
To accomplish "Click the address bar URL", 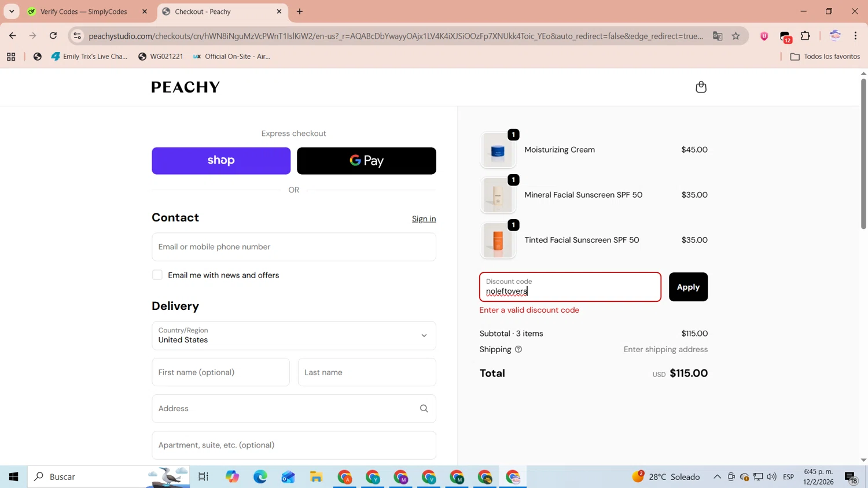I will coord(396,36).
